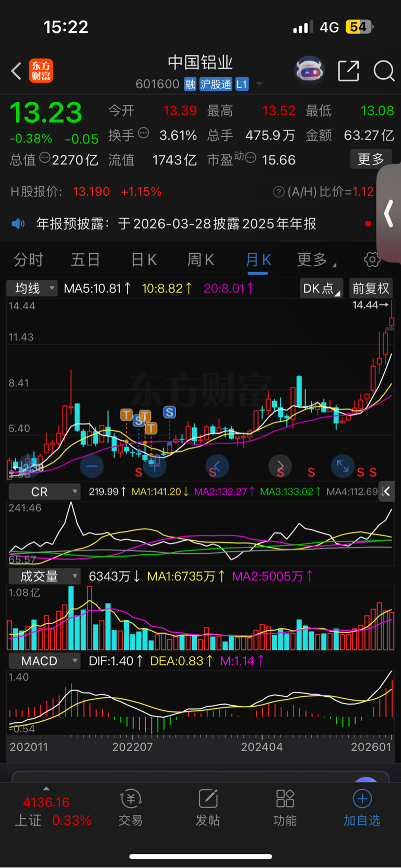This screenshot has width=401, height=868.
Task: Tap the L1 quote level badge
Action: pos(242,84)
